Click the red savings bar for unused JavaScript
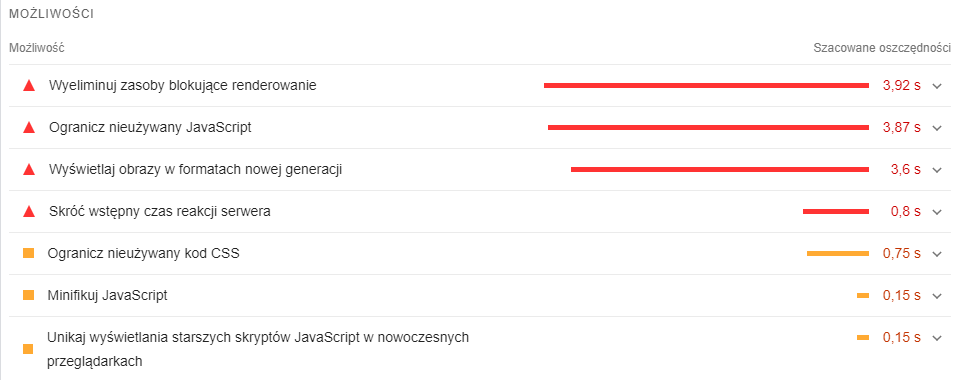The width and height of the screenshot is (958, 380). coord(708,128)
